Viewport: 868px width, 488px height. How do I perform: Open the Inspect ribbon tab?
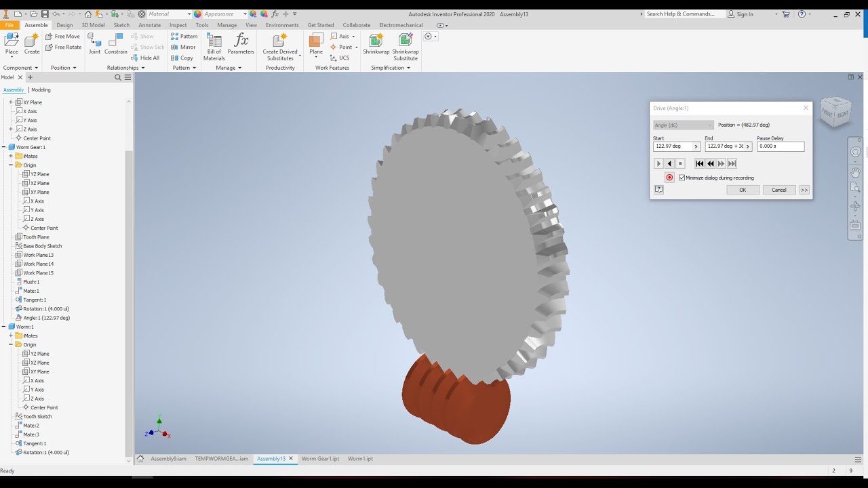(x=178, y=25)
